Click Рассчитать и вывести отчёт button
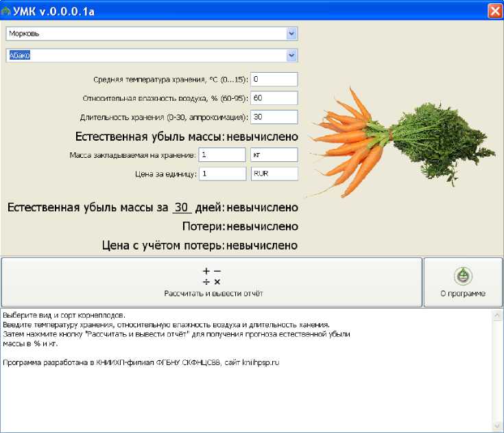 212,282
